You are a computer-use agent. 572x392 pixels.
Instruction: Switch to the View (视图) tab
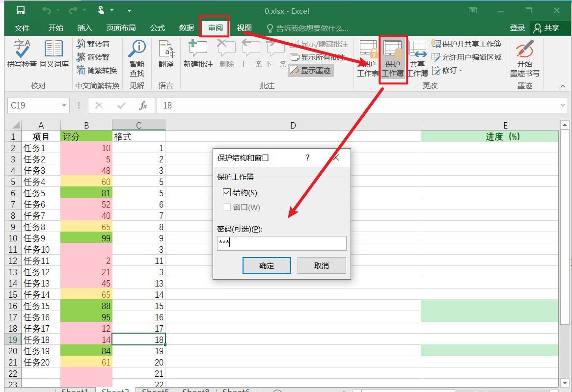pyautogui.click(x=245, y=27)
